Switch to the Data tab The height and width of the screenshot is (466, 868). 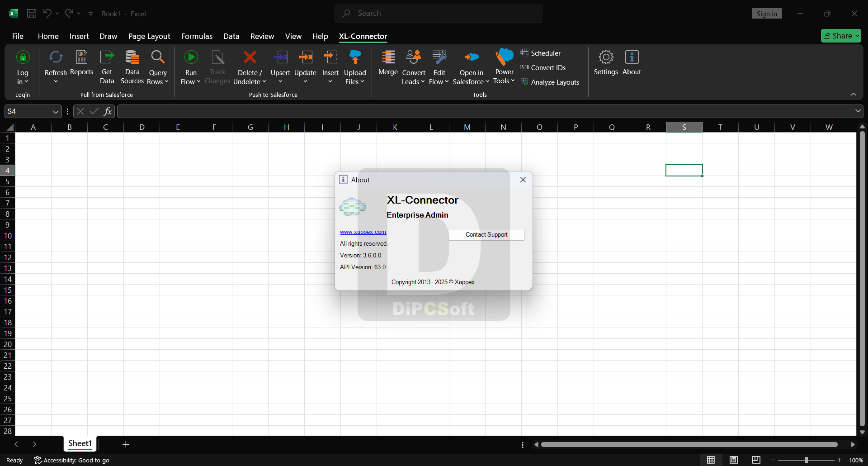click(231, 36)
